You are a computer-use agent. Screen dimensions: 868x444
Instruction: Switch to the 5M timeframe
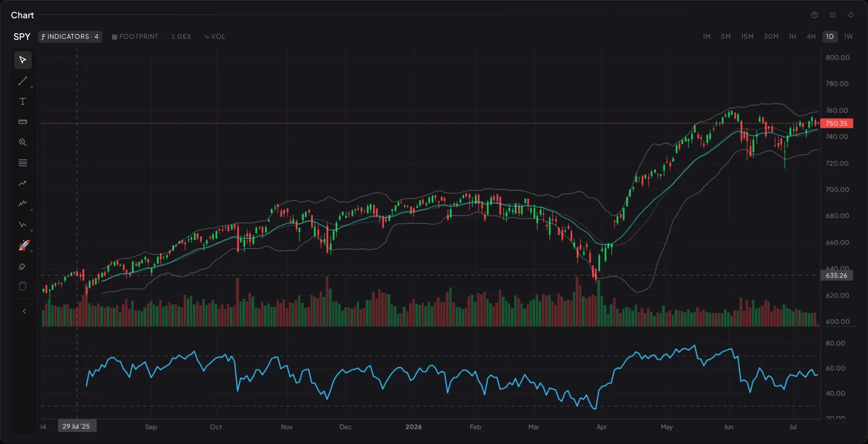pos(726,36)
